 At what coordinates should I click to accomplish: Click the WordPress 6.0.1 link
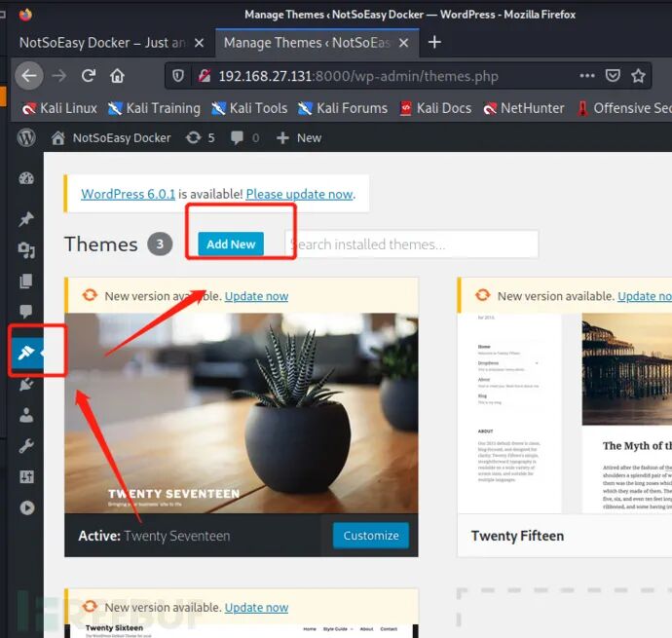point(129,194)
